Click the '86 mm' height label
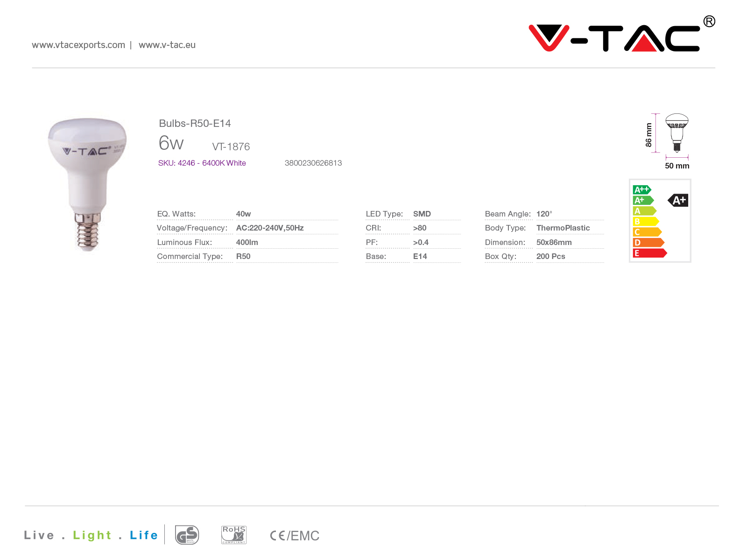This screenshot has height=560, width=747. click(x=648, y=135)
